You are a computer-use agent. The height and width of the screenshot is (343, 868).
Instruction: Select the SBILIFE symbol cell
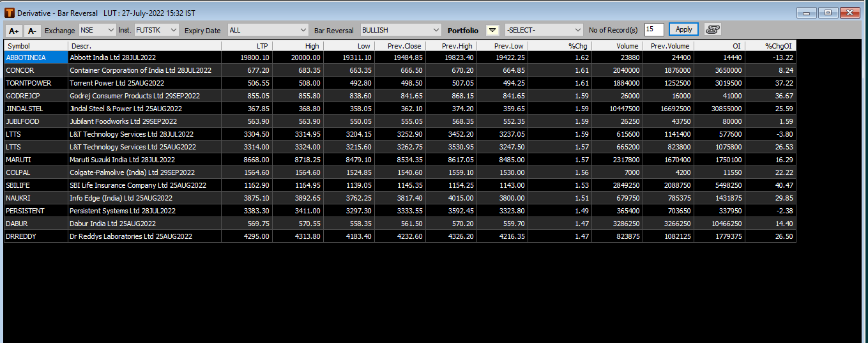click(36, 185)
